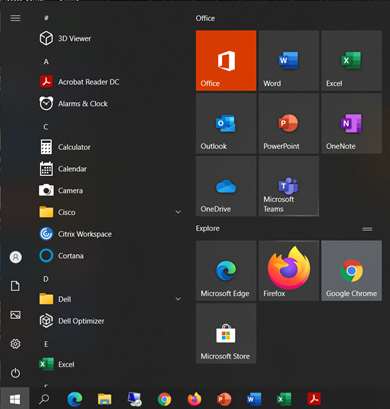Open PowerPoint on the taskbar
390x409 pixels.
(x=224, y=399)
